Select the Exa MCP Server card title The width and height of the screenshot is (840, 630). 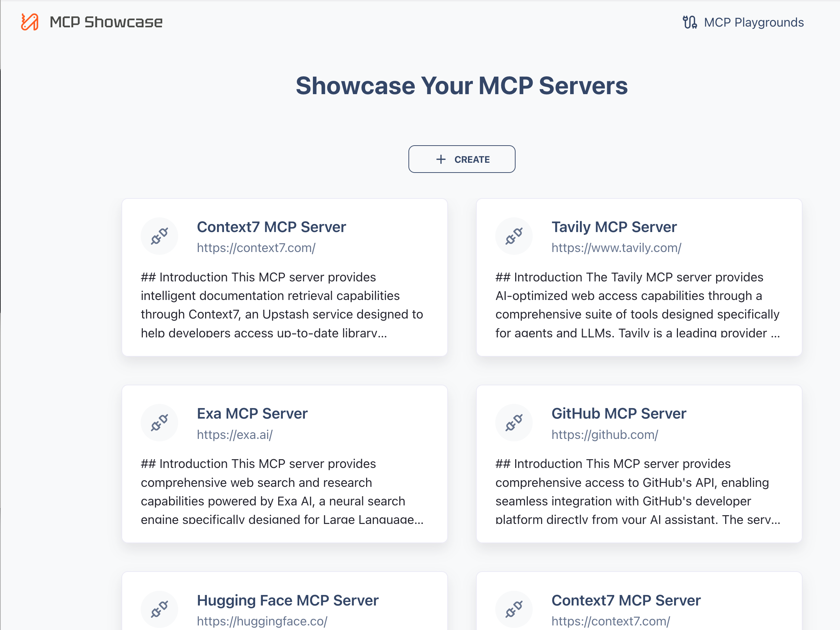(x=252, y=413)
